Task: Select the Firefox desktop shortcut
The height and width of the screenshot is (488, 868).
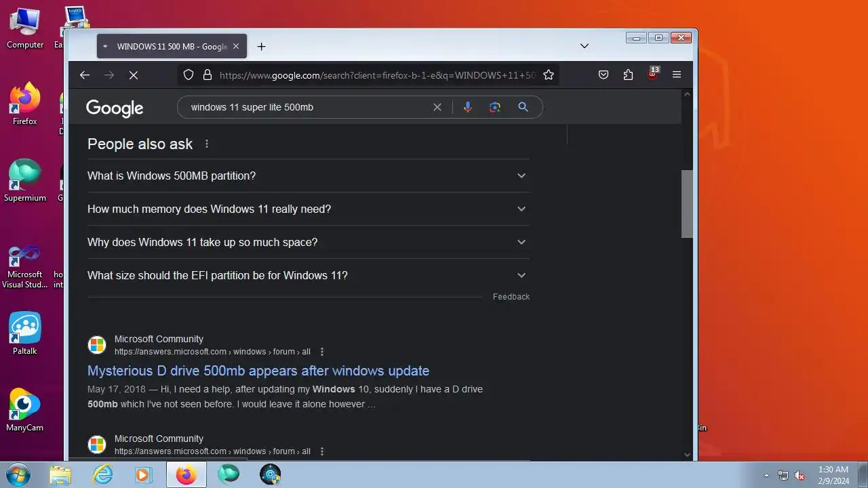Action: pyautogui.click(x=25, y=105)
